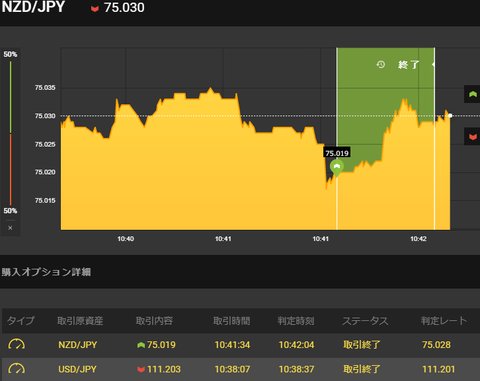Click the clock history icon next to 終了
This screenshot has height=381, width=480.
point(381,64)
